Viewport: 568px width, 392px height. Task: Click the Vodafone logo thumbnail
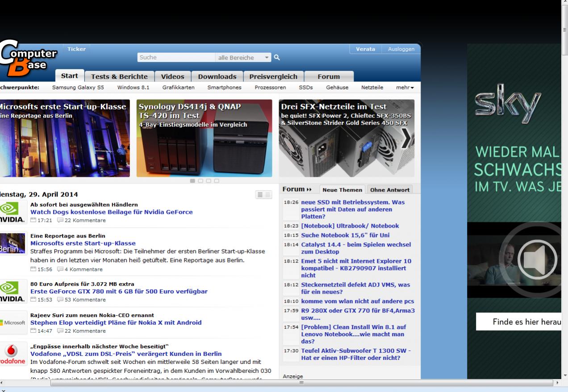tap(13, 354)
